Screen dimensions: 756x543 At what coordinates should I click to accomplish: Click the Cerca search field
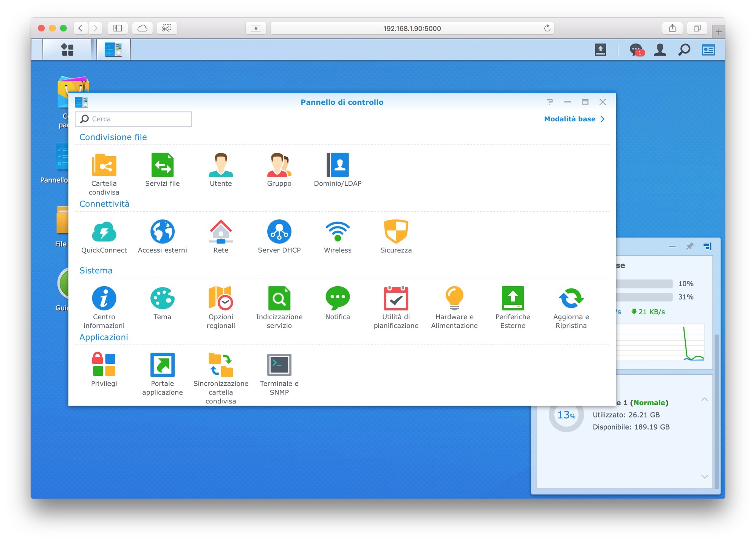pyautogui.click(x=133, y=119)
